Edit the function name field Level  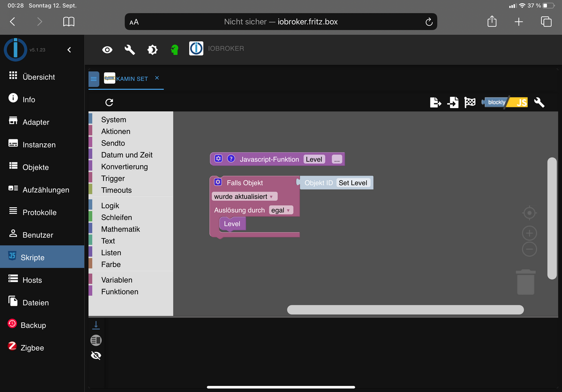pos(314,160)
